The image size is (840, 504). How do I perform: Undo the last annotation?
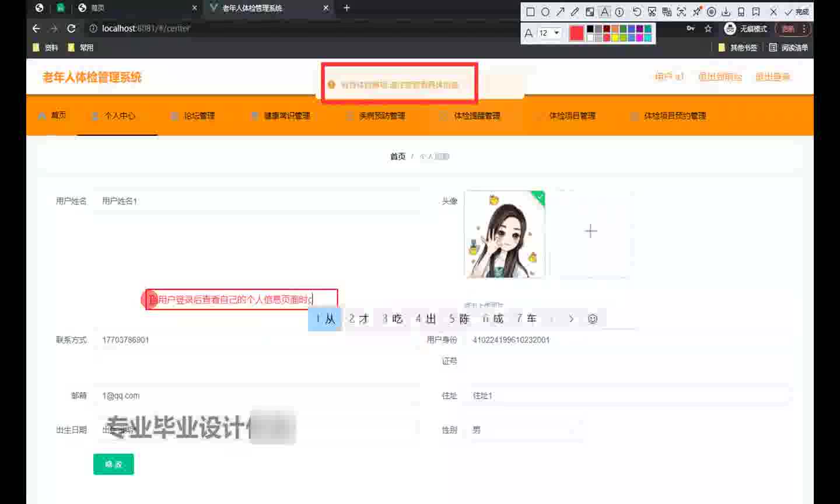coord(636,12)
